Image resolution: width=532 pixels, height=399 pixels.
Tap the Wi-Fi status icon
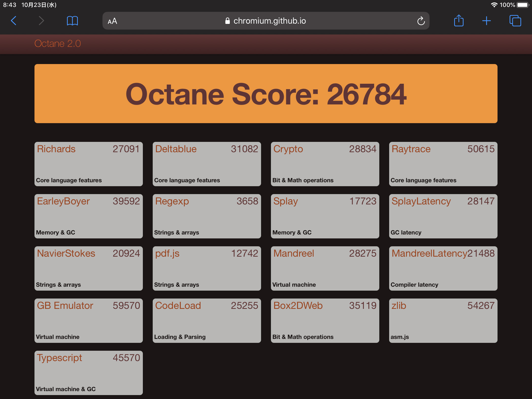click(494, 4)
